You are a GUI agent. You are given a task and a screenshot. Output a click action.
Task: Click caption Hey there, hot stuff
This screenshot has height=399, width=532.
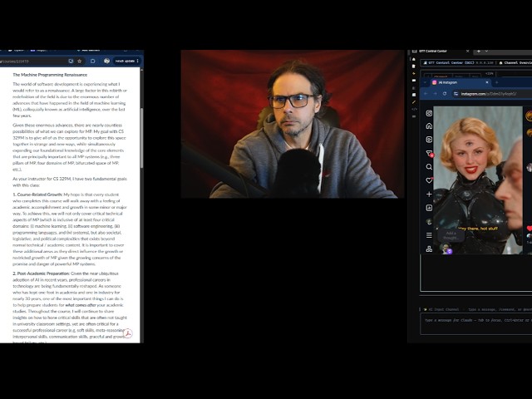coord(478,229)
